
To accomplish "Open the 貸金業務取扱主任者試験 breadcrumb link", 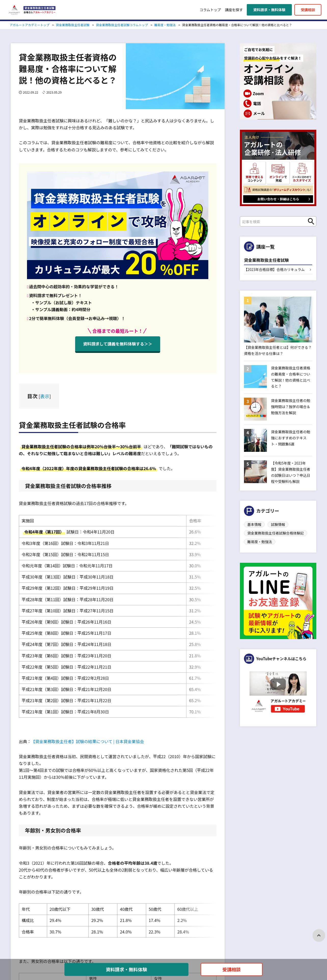I will point(72,25).
